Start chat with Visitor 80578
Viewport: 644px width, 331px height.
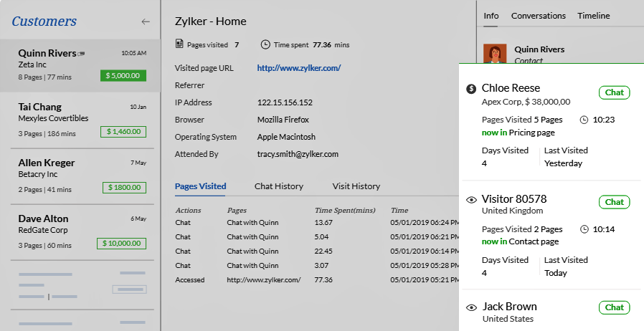coord(614,202)
